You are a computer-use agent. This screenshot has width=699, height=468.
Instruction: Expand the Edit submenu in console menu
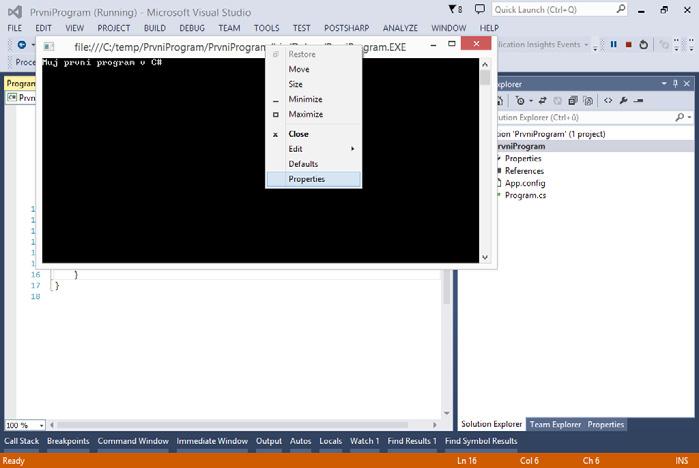click(314, 149)
